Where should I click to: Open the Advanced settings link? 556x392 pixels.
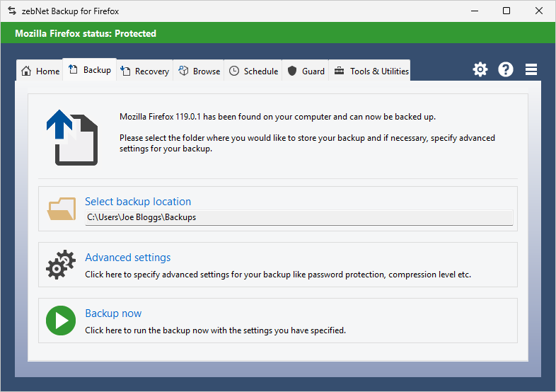pos(127,258)
